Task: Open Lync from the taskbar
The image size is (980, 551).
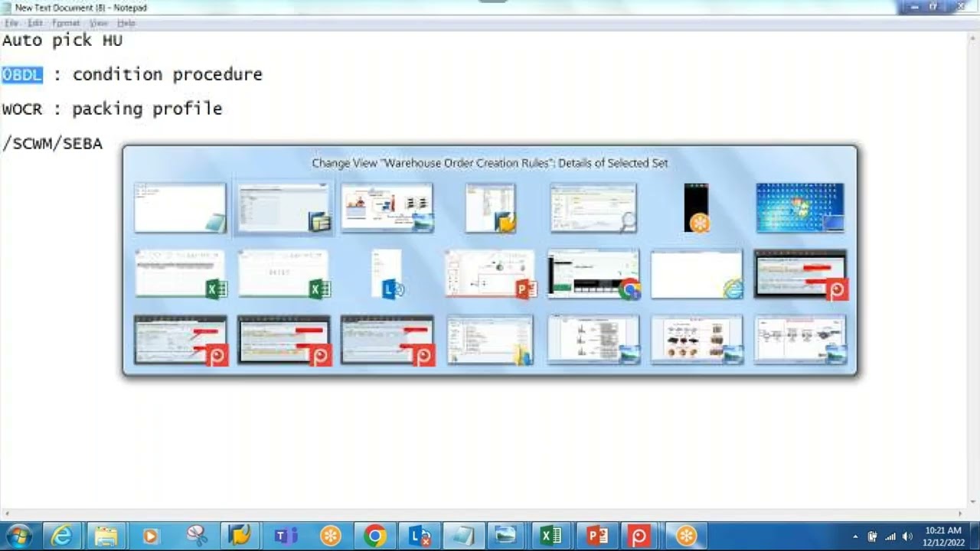Action: [x=420, y=536]
